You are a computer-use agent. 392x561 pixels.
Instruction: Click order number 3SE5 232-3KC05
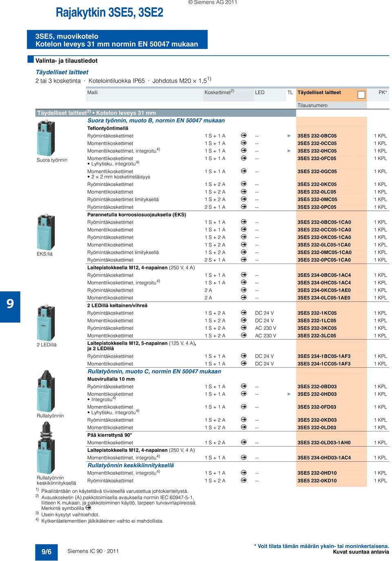point(317,328)
